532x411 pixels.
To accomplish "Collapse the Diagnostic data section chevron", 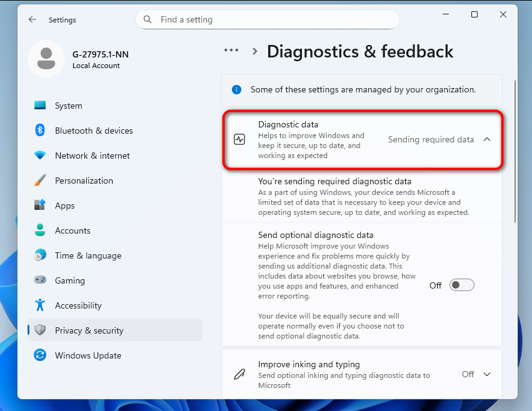I will click(487, 139).
